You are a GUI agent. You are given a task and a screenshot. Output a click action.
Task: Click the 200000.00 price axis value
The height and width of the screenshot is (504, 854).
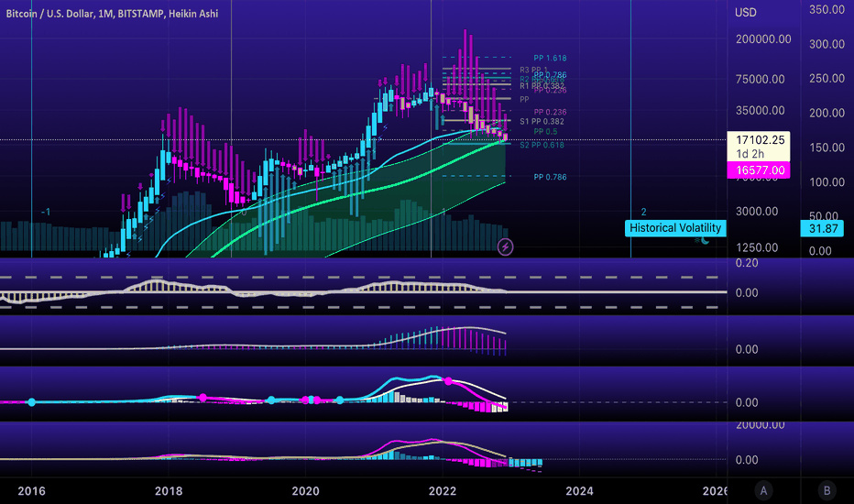[763, 39]
